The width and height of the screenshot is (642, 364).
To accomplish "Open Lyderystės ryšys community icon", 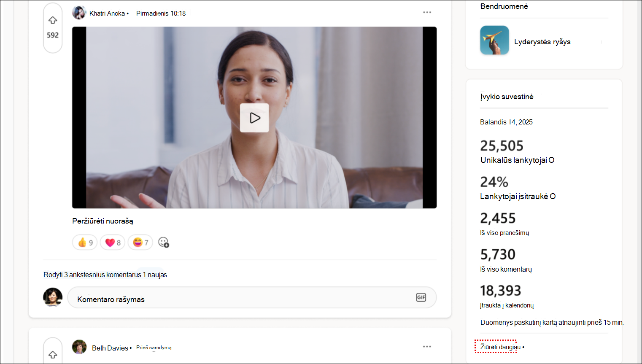I will (494, 40).
